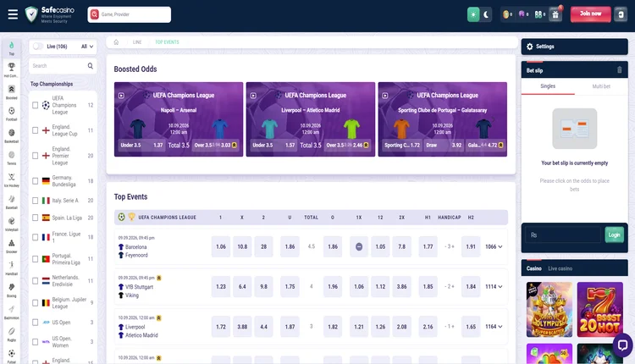
Task: Click the search magnifier in championships search
Action: [x=91, y=65]
